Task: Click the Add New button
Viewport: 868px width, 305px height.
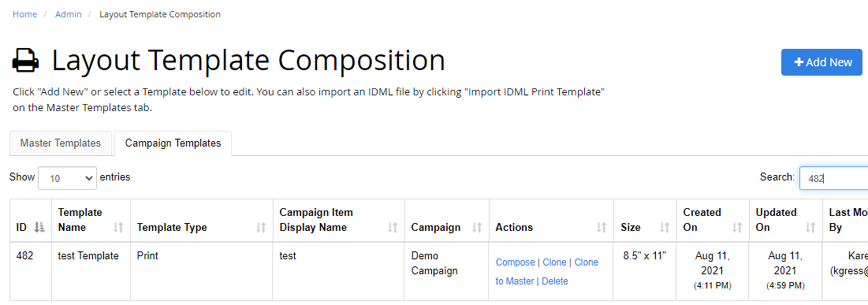Action: 821,62
